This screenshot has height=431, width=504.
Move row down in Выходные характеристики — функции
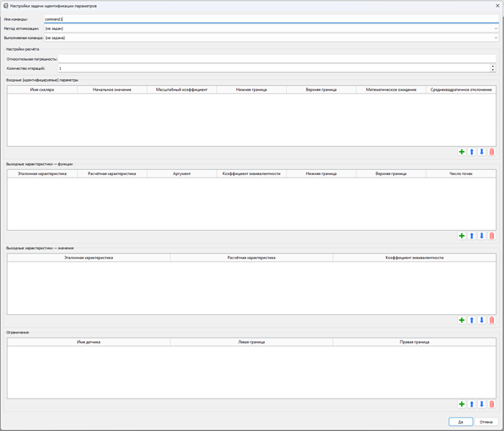coord(481,236)
